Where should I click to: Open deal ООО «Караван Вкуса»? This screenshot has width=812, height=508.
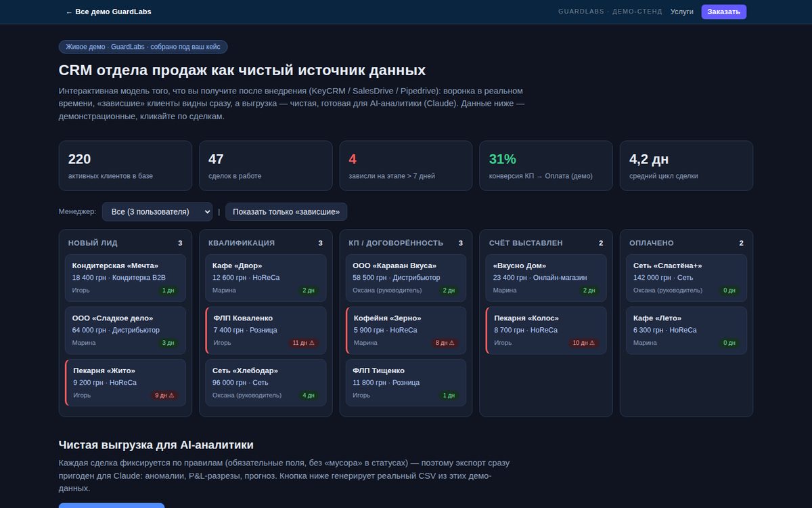tap(406, 278)
